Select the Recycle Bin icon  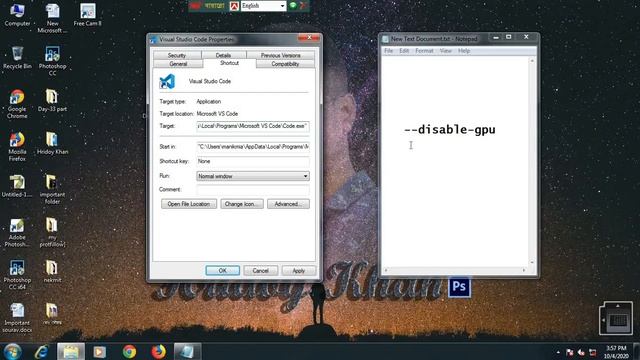17,57
